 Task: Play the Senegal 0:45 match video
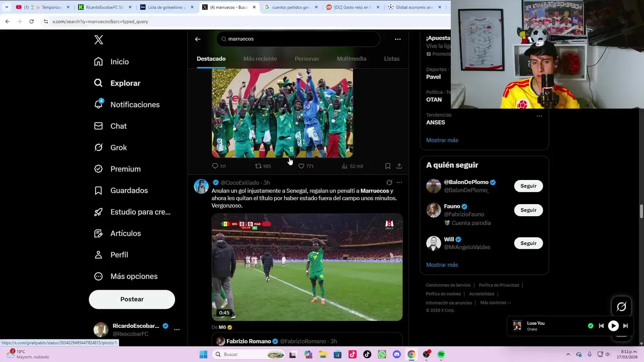(307, 267)
